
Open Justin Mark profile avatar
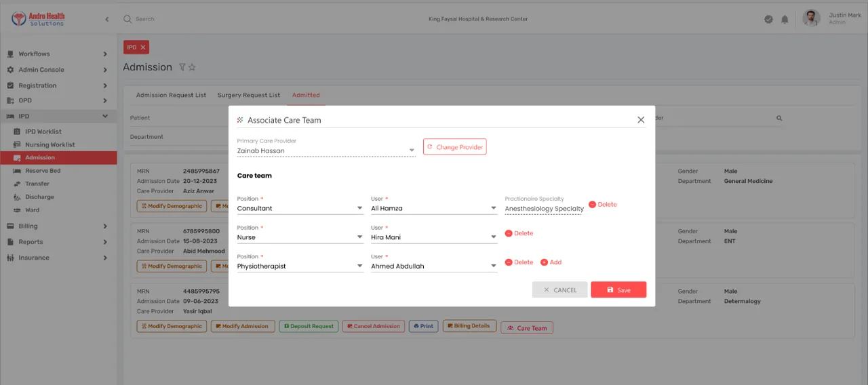[811, 18]
